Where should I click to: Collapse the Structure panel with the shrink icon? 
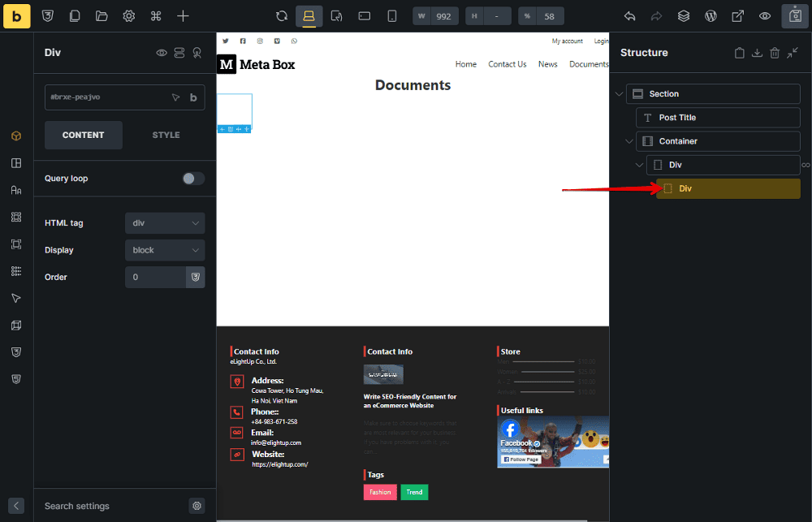(793, 53)
